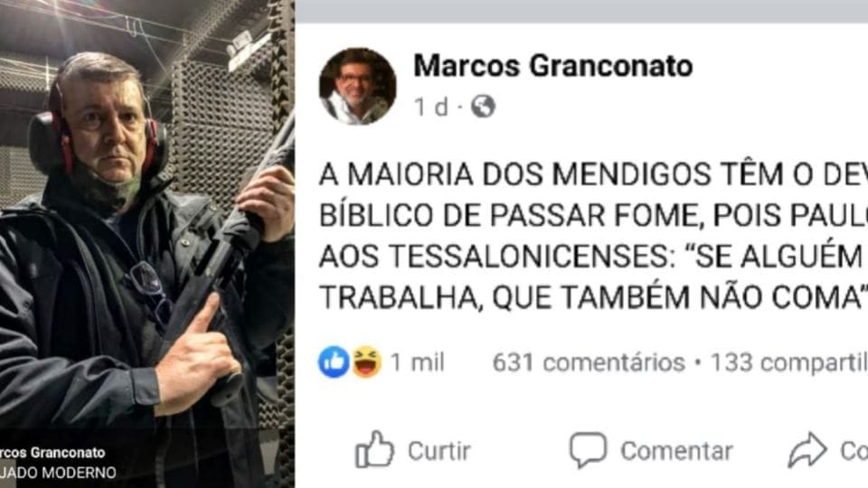Click the Curtir thumbs-up outline icon
Screen dimensions: 868x488
coord(374,450)
